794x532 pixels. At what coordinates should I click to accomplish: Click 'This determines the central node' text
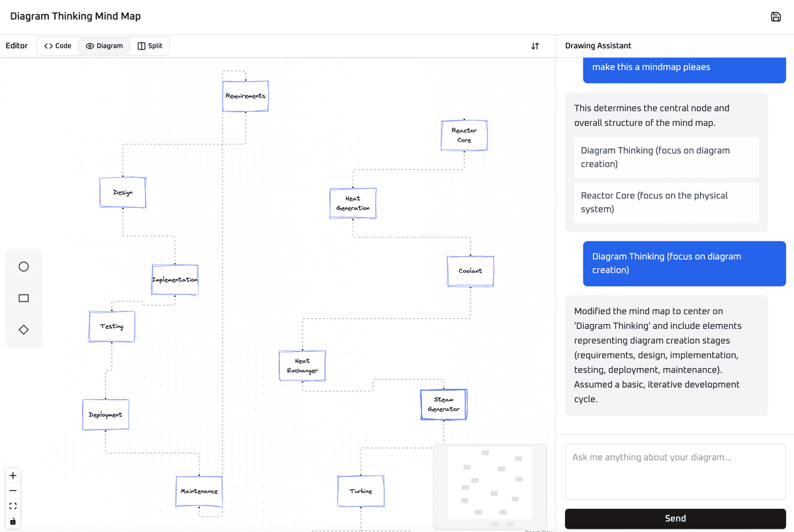652,115
